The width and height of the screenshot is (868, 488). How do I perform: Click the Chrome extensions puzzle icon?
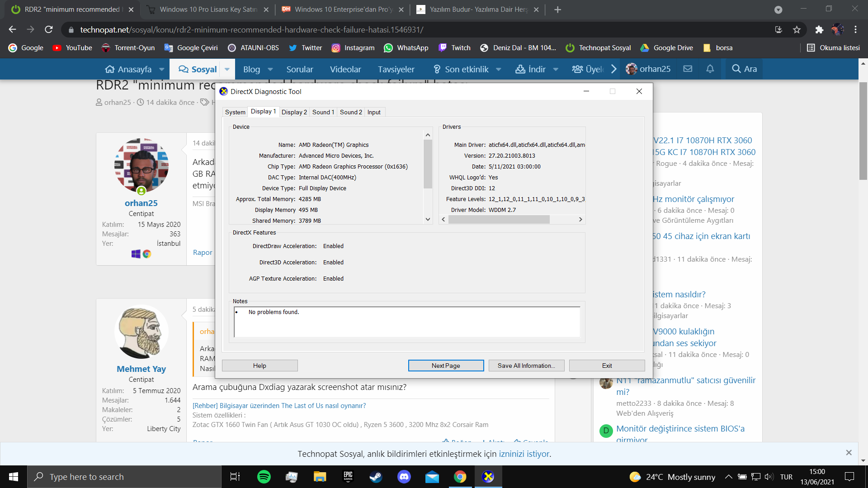point(819,30)
